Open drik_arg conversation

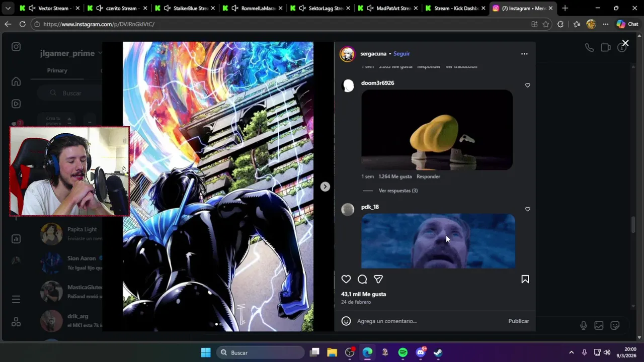point(71,321)
